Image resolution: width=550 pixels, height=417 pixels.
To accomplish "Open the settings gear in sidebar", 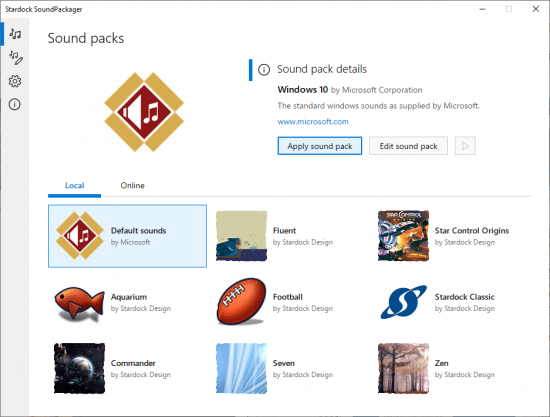I will 15,81.
